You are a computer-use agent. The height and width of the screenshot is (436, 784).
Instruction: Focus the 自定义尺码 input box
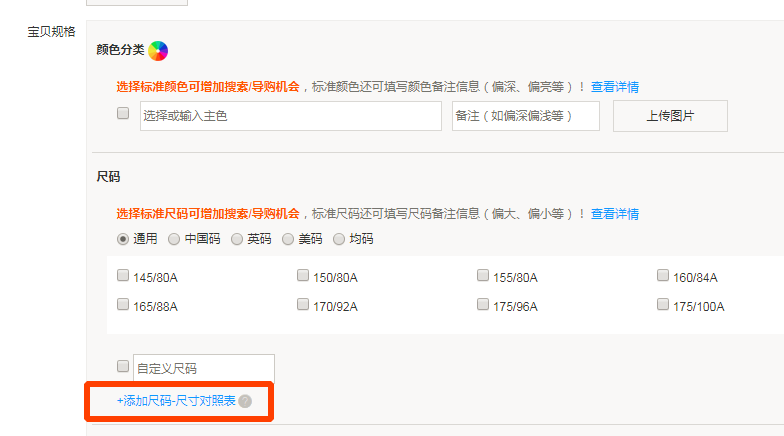click(203, 368)
